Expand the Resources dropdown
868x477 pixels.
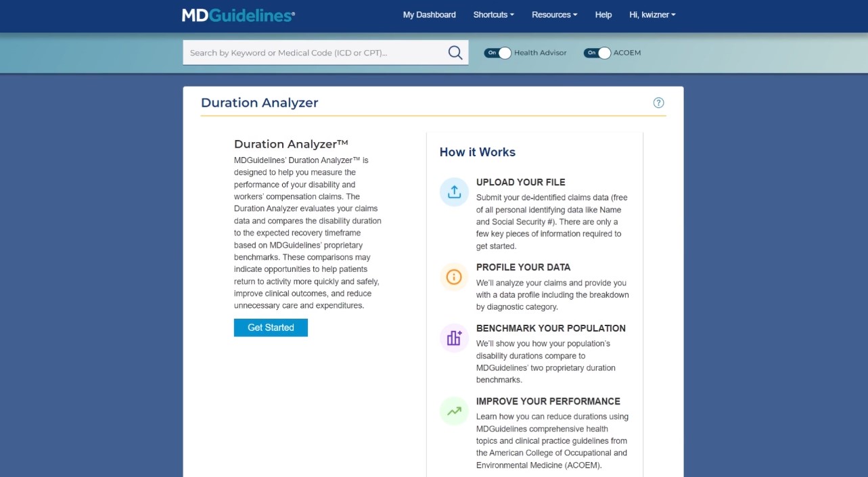[554, 14]
